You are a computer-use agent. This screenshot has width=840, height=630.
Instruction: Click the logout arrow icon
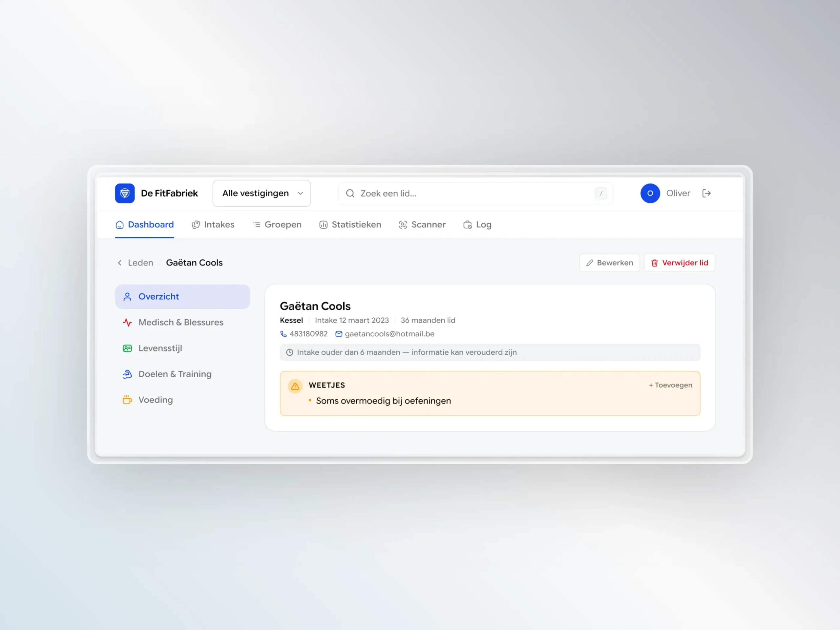pyautogui.click(x=706, y=193)
